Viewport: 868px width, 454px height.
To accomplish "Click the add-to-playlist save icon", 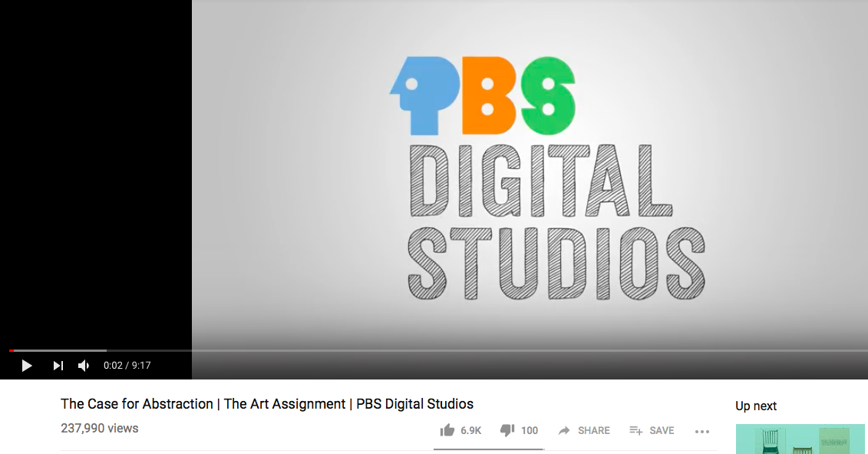I will 635,431.
